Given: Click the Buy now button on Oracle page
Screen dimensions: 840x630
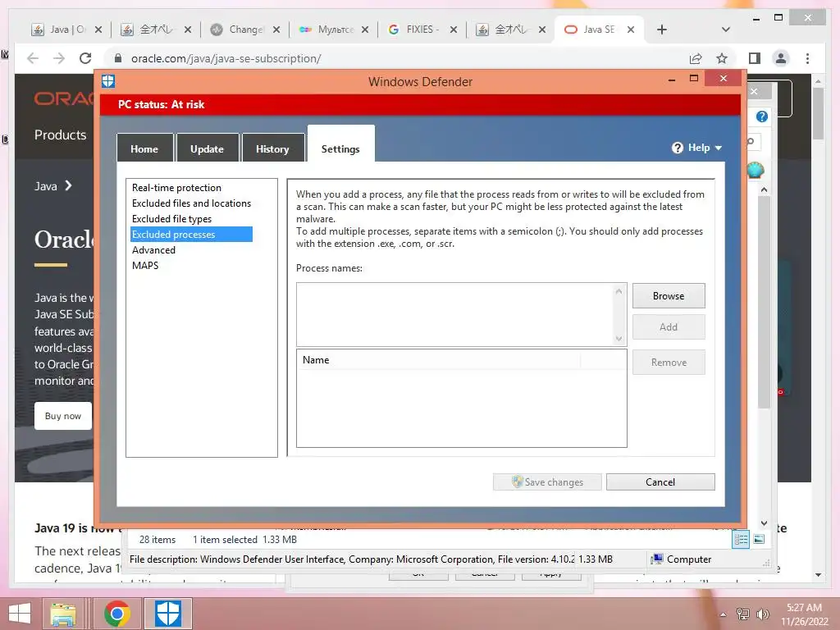Looking at the screenshot, I should [63, 416].
